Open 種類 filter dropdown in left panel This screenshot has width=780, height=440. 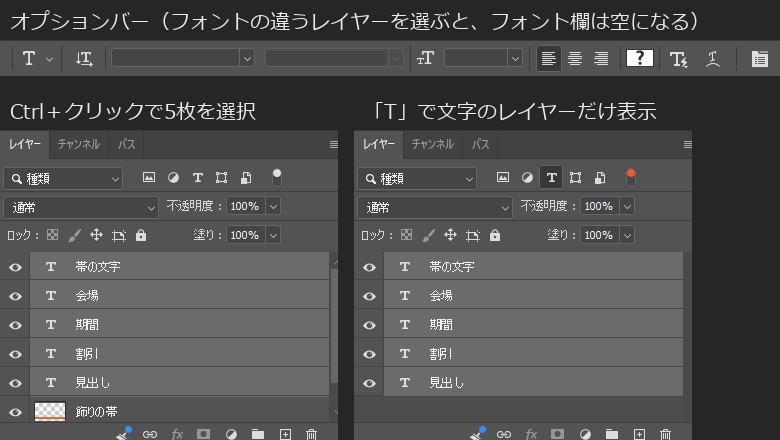point(63,178)
